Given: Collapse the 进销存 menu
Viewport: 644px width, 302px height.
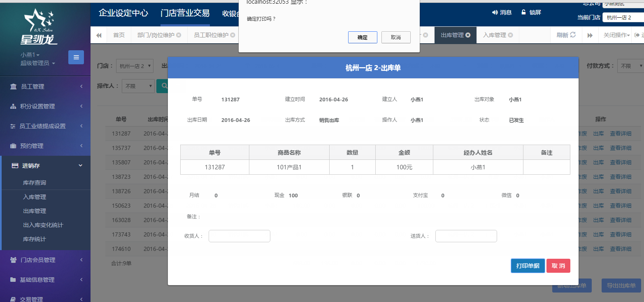Looking at the screenshot, I should click(81, 166).
